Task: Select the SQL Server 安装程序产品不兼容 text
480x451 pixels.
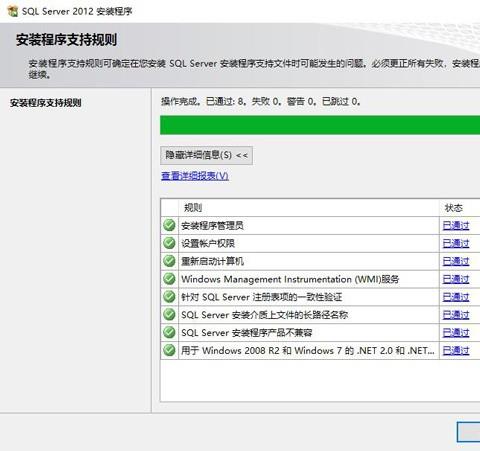Action: click(x=247, y=333)
